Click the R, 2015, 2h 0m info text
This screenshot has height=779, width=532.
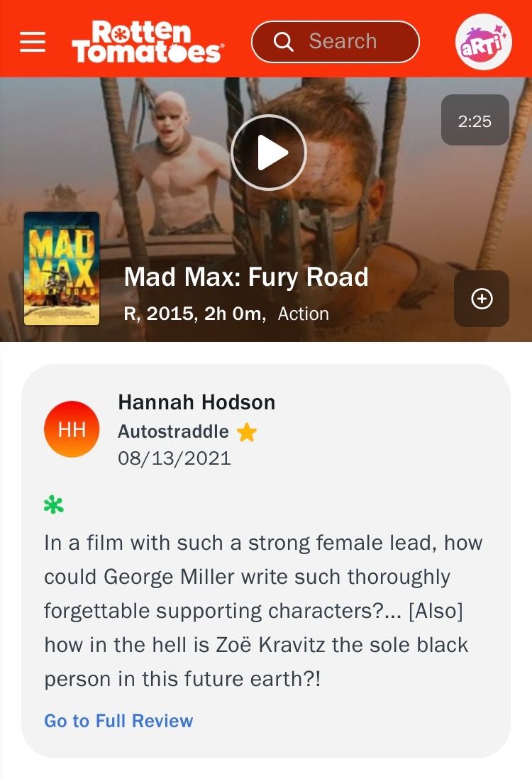point(195,314)
